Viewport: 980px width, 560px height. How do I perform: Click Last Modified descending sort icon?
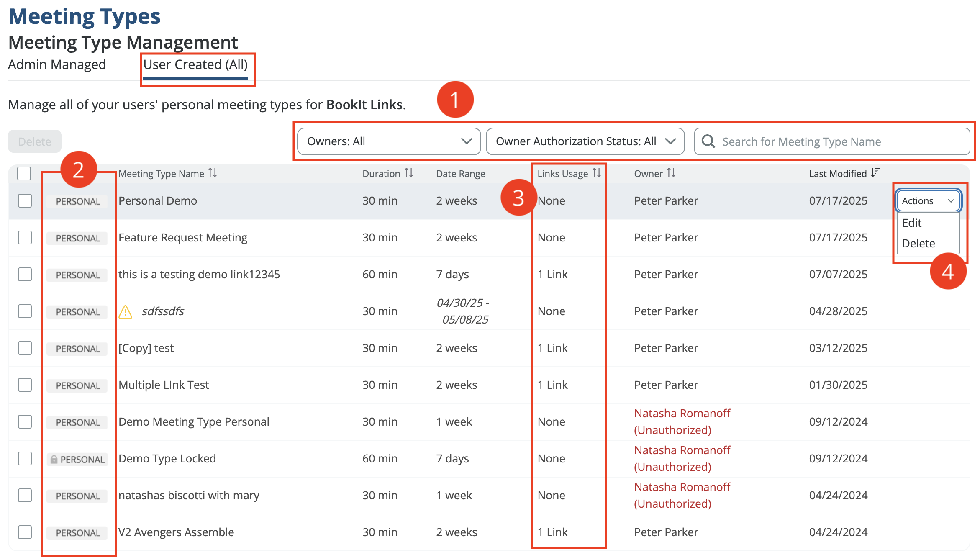[875, 173]
